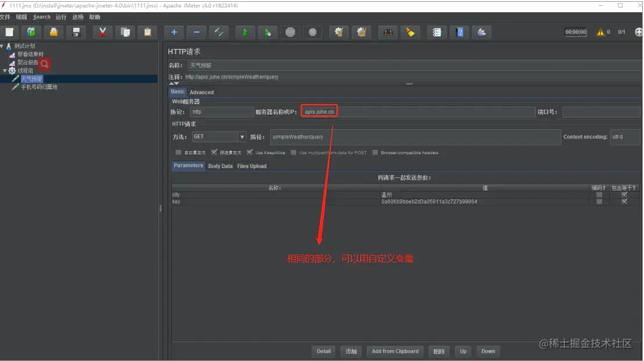Stop the running test with the stop icon
This screenshot has height=361, width=644.
[x=290, y=32]
